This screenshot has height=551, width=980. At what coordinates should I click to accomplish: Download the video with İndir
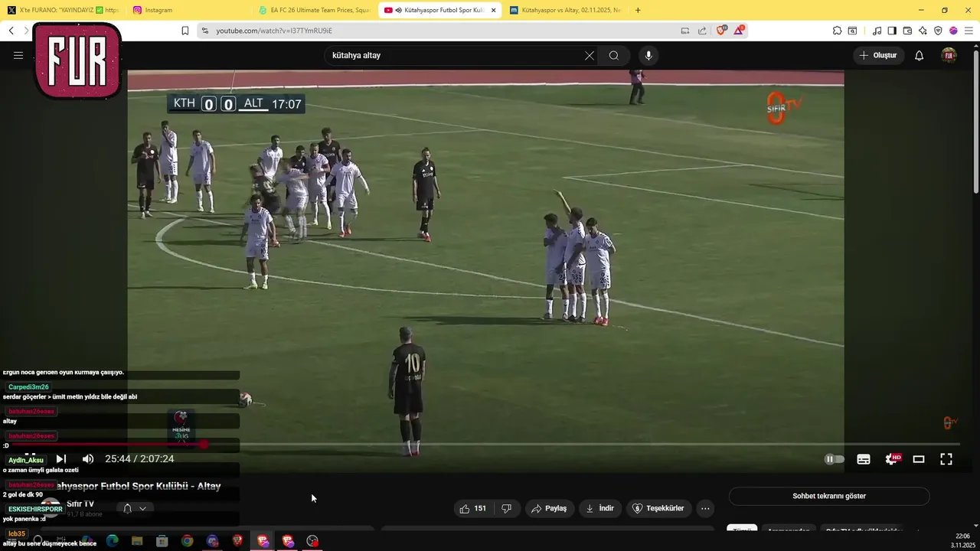pyautogui.click(x=599, y=508)
